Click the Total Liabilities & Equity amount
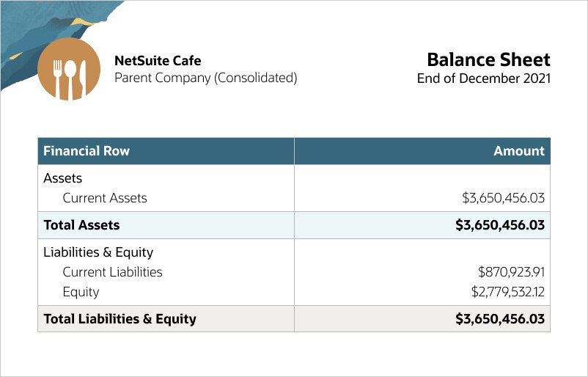 click(499, 319)
